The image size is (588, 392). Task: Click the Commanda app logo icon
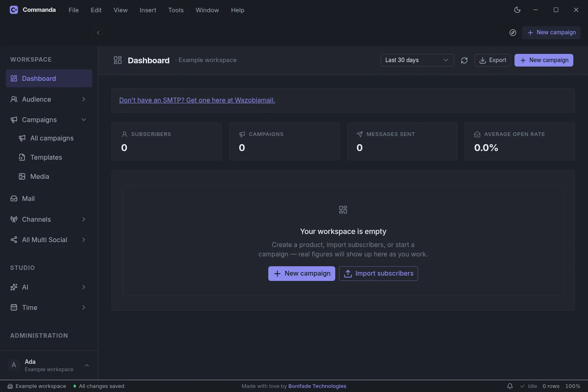14,10
